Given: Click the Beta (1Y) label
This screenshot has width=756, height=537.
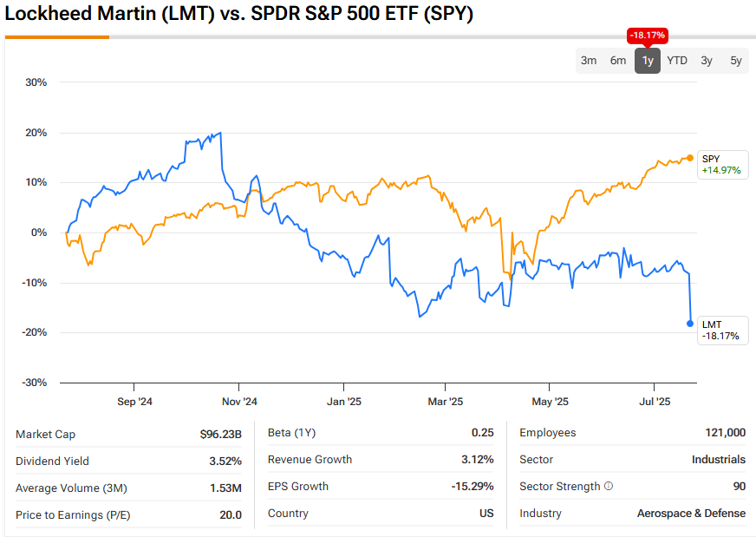Looking at the screenshot, I should click(291, 433).
